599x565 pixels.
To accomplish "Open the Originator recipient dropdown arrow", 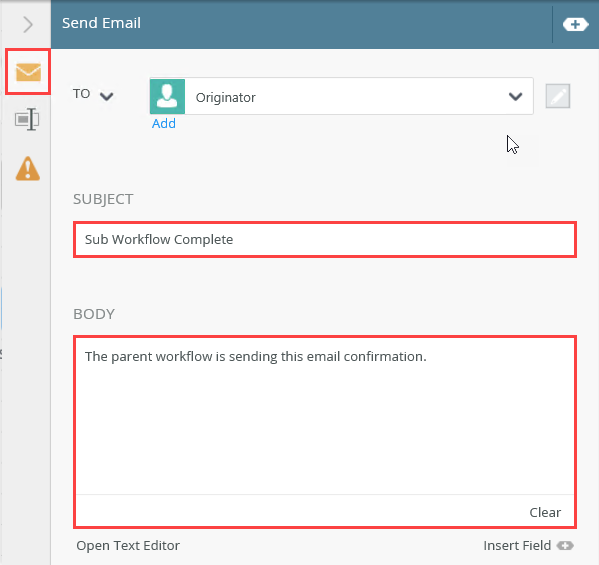I will click(x=515, y=97).
